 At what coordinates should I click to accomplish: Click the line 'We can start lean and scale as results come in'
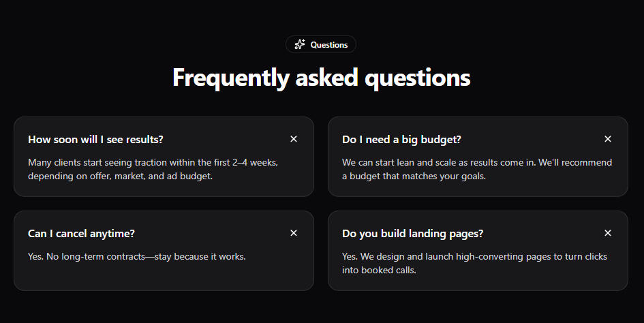(x=477, y=162)
